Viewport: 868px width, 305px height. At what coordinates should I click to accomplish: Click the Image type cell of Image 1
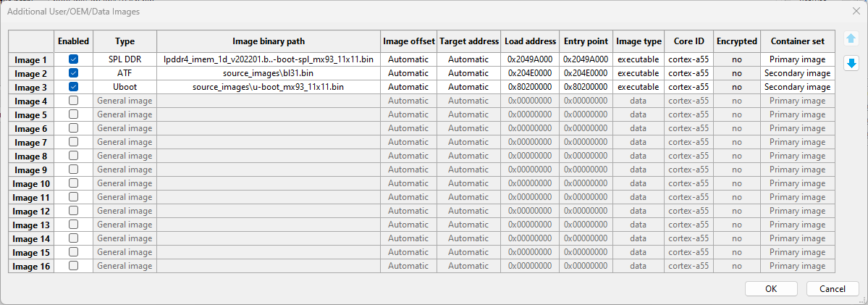pyautogui.click(x=639, y=59)
